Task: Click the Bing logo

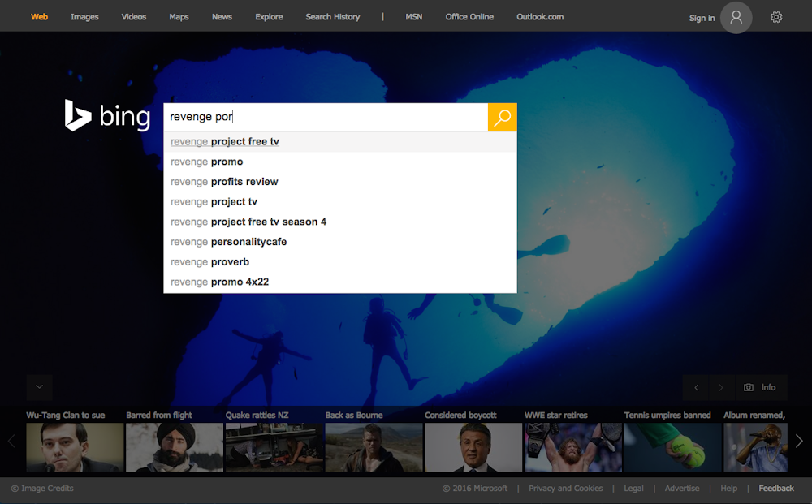Action: click(108, 115)
